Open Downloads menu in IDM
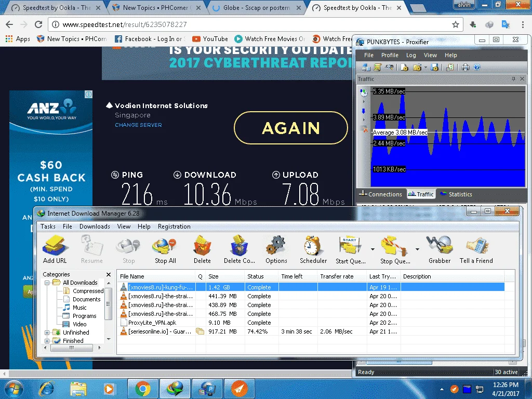The width and height of the screenshot is (532, 399). [95, 227]
